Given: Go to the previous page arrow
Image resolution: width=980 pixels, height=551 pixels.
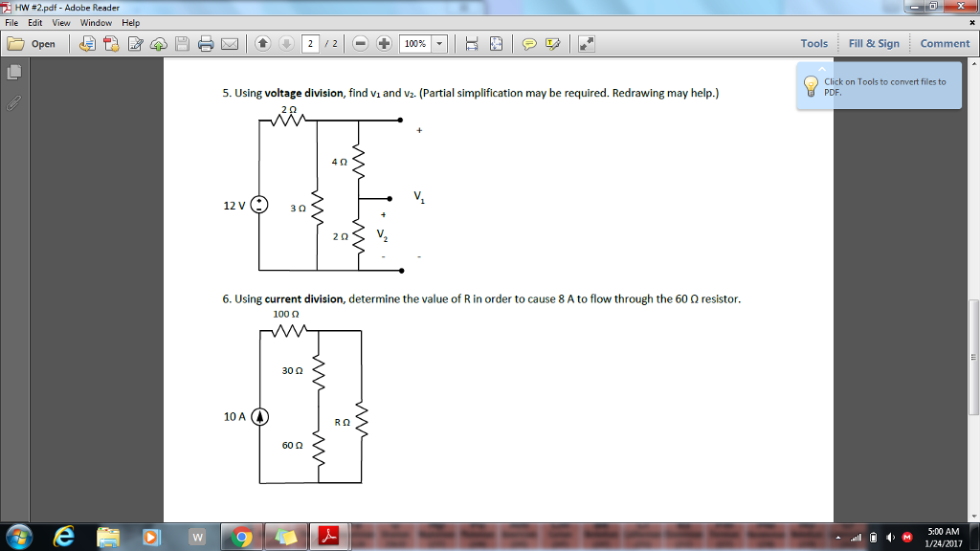Looking at the screenshot, I should coord(261,43).
